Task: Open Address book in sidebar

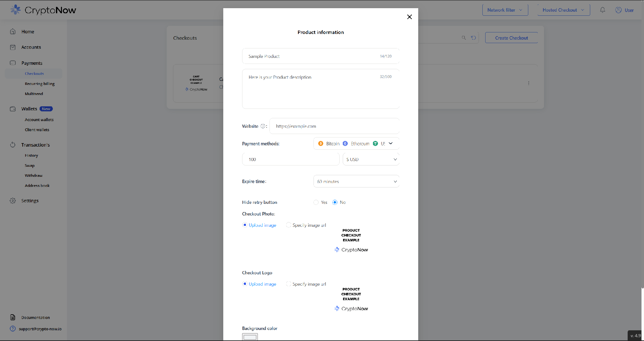Action: pos(37,186)
